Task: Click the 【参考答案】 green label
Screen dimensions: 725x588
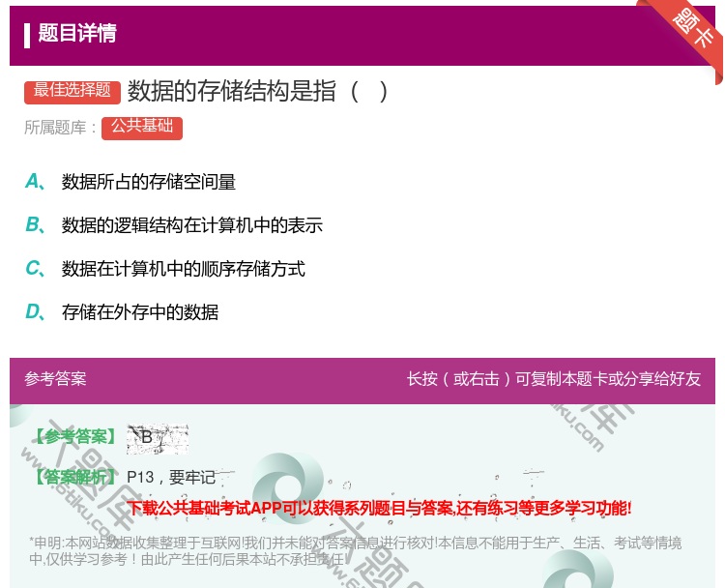Action: (x=74, y=436)
